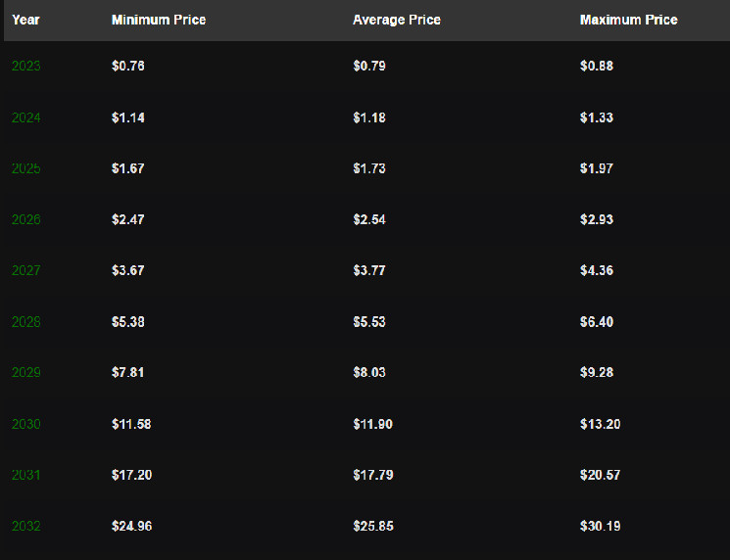The height and width of the screenshot is (560, 730).
Task: Click the 2029 year link
Action: tap(25, 373)
